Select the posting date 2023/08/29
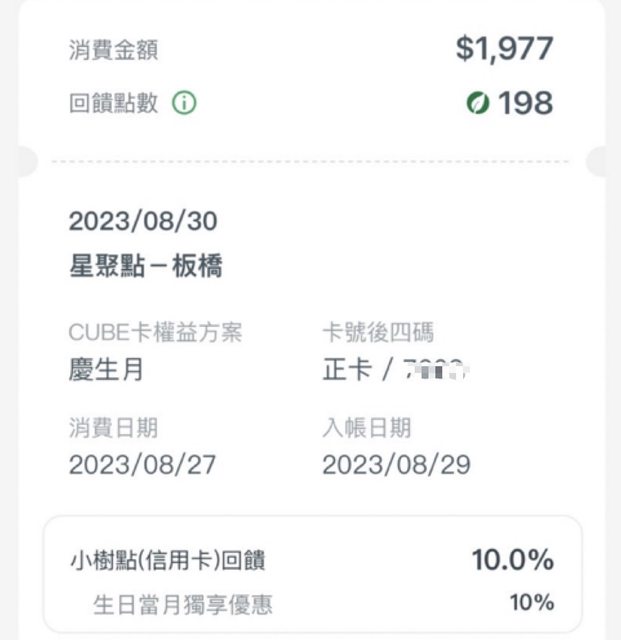The width and height of the screenshot is (621, 640). (396, 465)
